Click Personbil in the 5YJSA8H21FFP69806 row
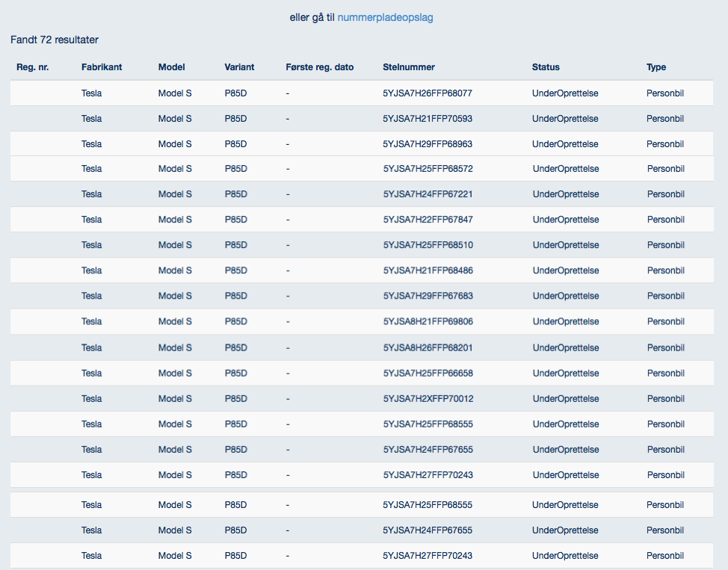This screenshot has height=570, width=728. click(x=666, y=322)
